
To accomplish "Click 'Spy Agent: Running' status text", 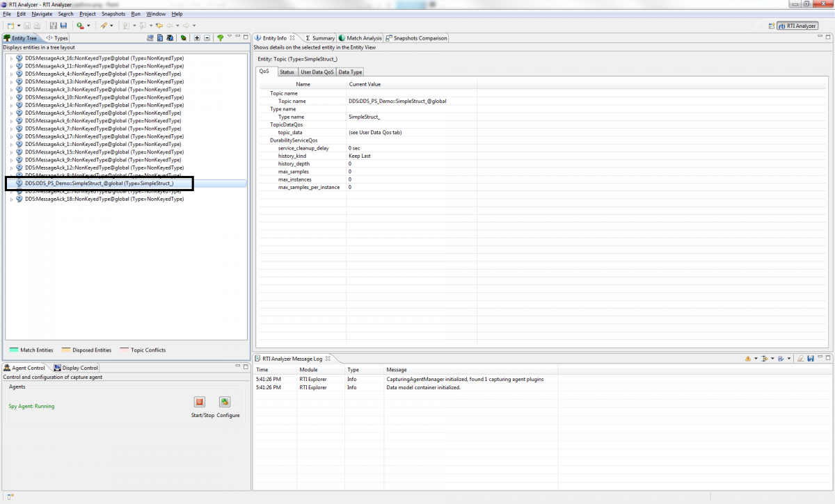I will tap(31, 406).
